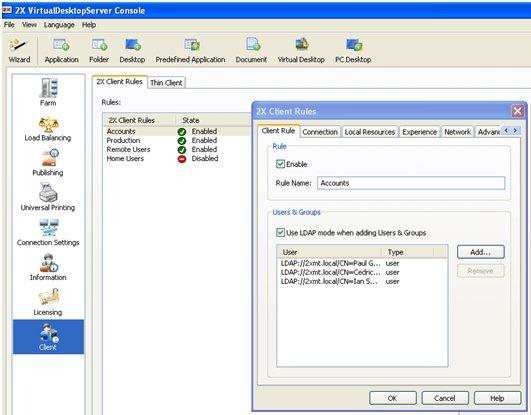This screenshot has width=531, height=415.
Task: Toggle Use LDAP mode checkbox
Action: 280,232
